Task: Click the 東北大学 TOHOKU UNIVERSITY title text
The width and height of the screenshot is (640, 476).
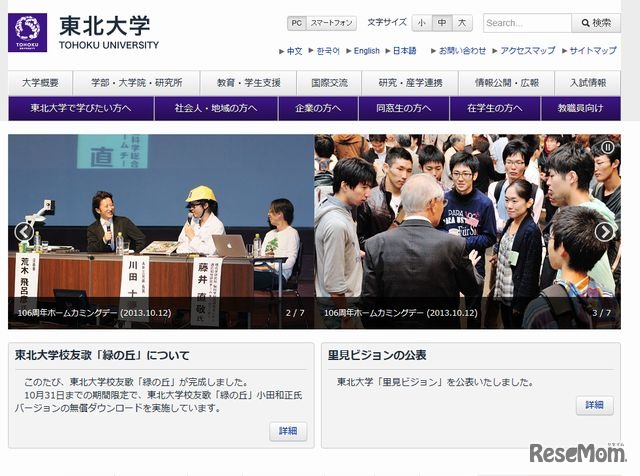Action: [109, 33]
